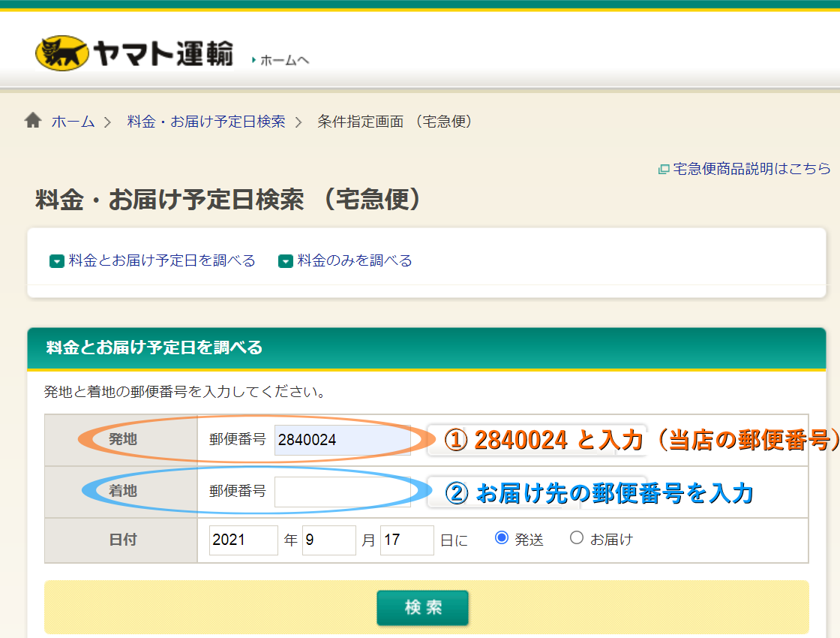Click the empty 着地 postal code field
This screenshot has height=638, width=840.
pos(342,492)
